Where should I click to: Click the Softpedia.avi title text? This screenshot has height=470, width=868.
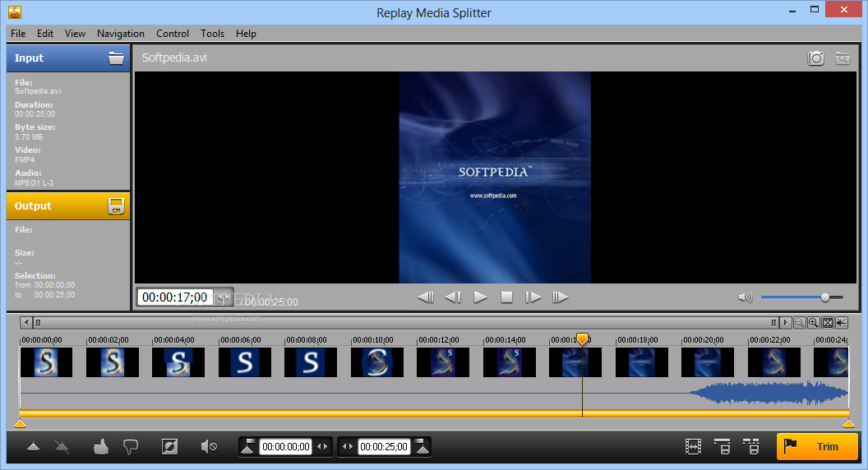174,58
